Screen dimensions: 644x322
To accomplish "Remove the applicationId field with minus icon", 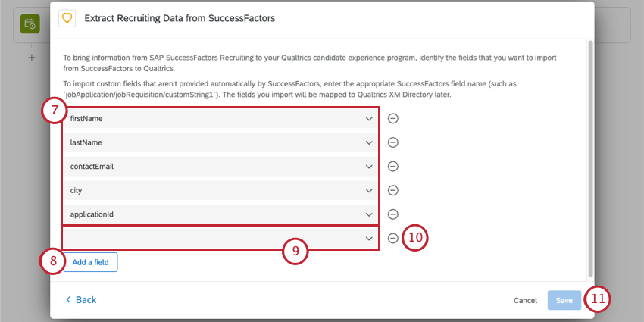I will 393,214.
